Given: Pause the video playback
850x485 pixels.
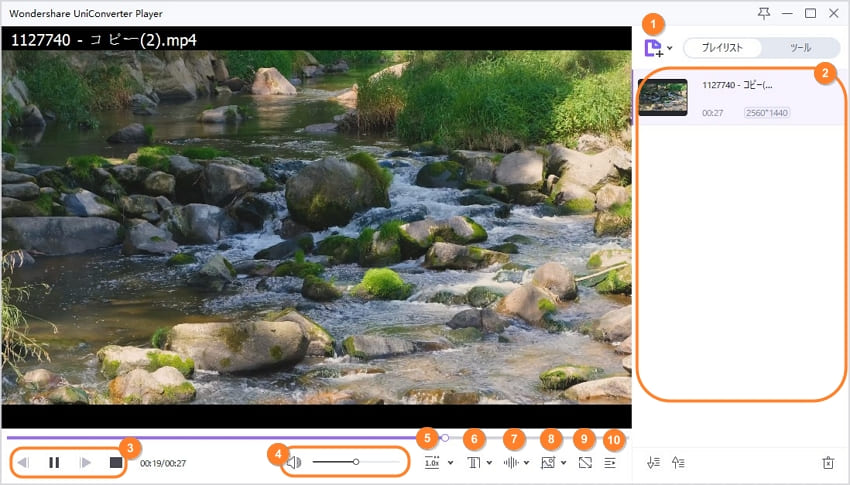Looking at the screenshot, I should tap(54, 463).
